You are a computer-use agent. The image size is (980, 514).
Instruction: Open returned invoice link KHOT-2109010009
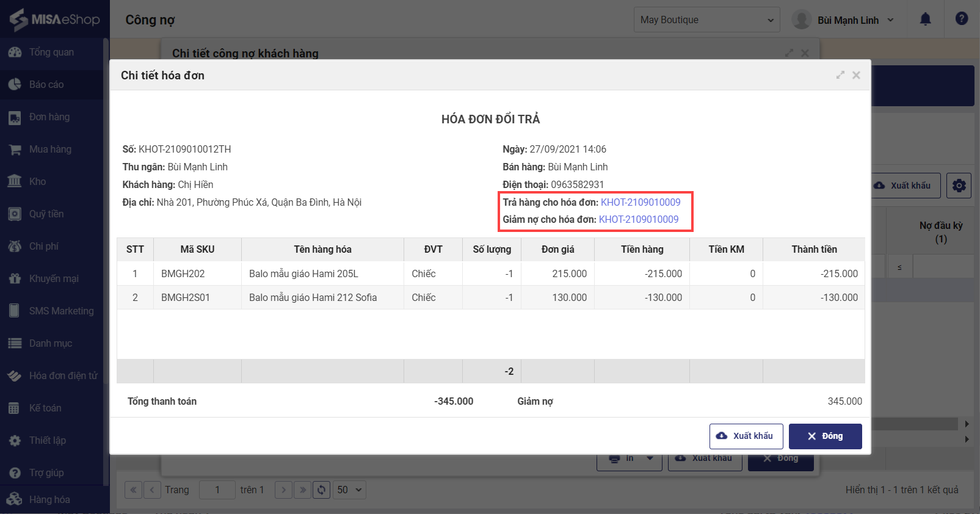click(641, 202)
